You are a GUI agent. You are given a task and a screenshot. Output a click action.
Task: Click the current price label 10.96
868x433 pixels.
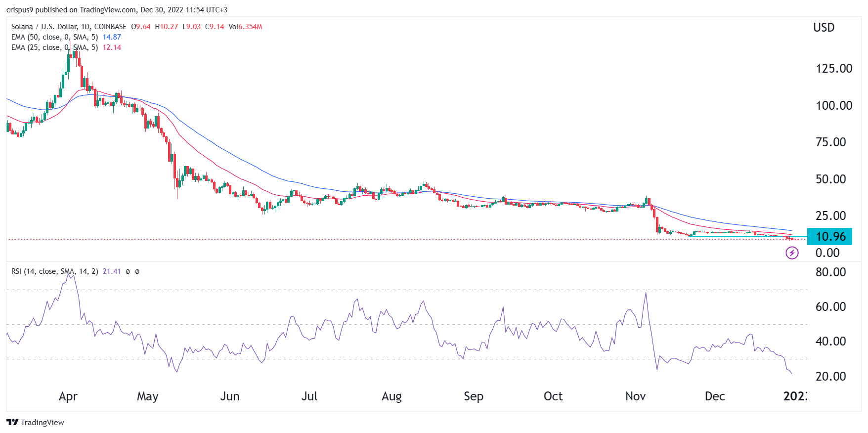click(829, 237)
